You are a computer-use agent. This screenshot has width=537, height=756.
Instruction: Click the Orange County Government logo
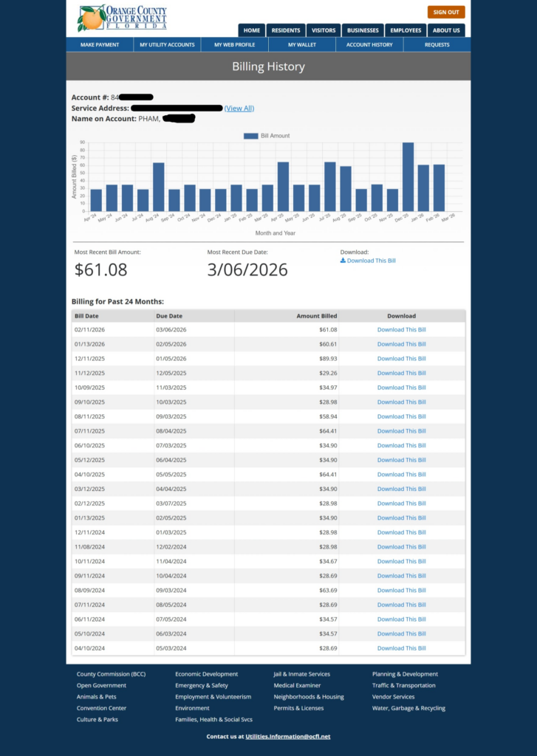click(122, 18)
